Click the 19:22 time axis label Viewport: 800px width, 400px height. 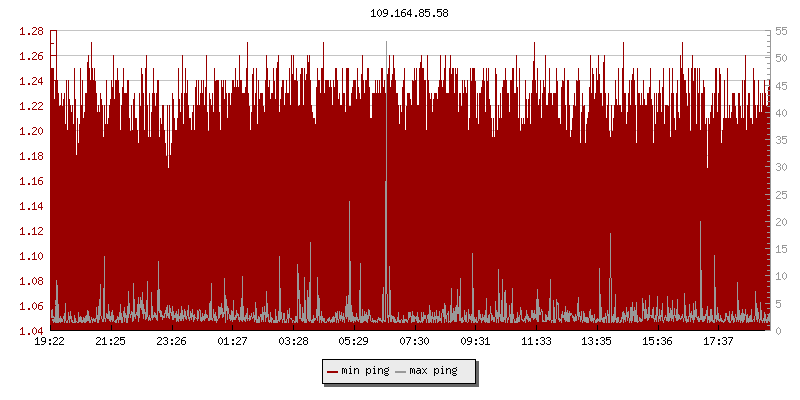49,341
